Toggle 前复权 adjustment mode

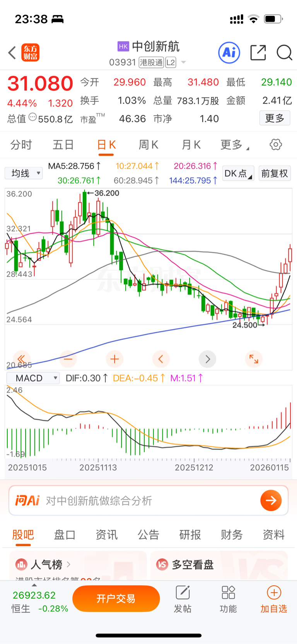click(x=275, y=173)
